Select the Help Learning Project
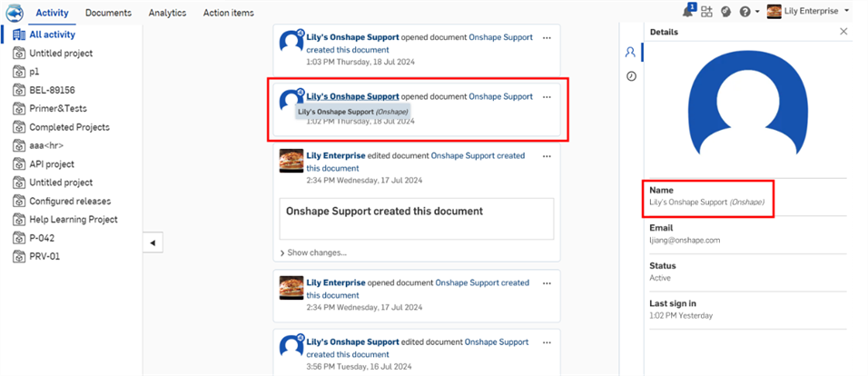The height and width of the screenshot is (376, 868). tap(74, 219)
